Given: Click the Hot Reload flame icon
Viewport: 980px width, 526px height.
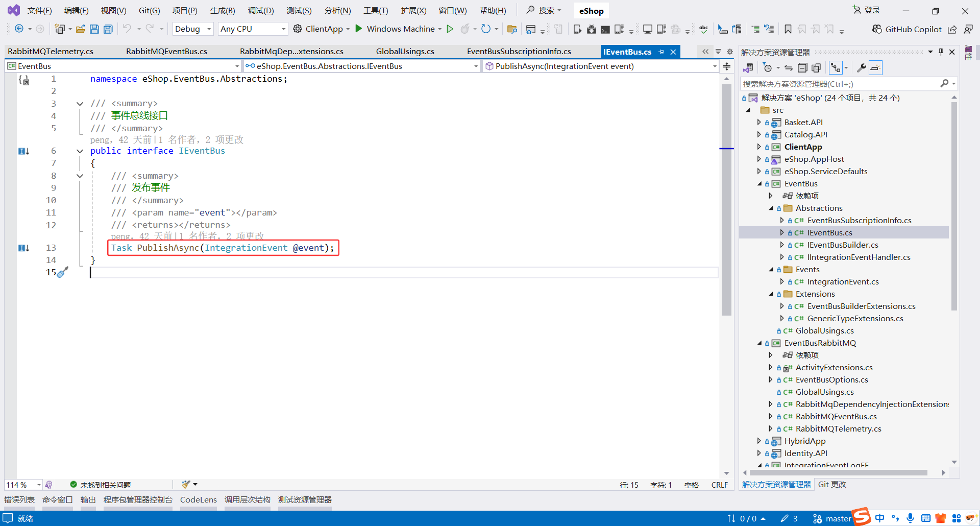Looking at the screenshot, I should 464,29.
